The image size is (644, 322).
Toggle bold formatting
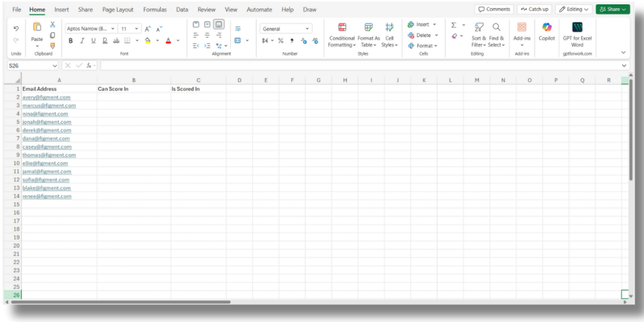click(70, 41)
